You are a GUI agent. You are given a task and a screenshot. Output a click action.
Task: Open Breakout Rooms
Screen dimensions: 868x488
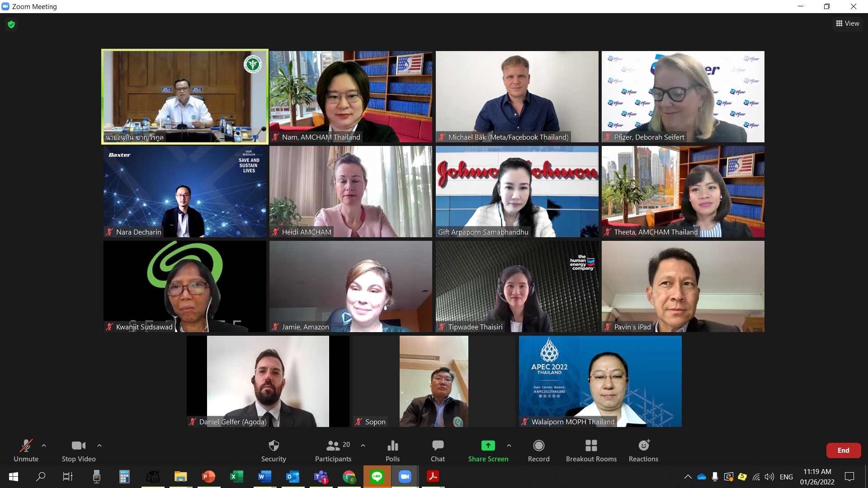tap(591, 450)
